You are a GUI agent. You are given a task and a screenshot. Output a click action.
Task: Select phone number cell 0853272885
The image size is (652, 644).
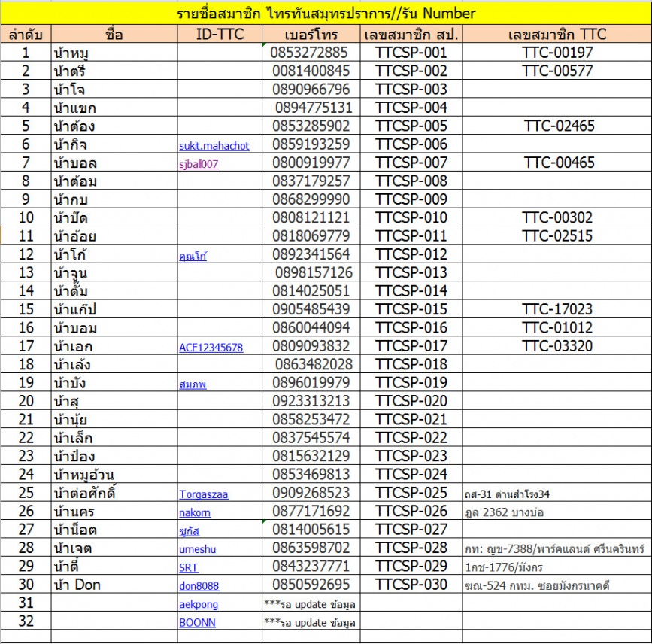311,53
